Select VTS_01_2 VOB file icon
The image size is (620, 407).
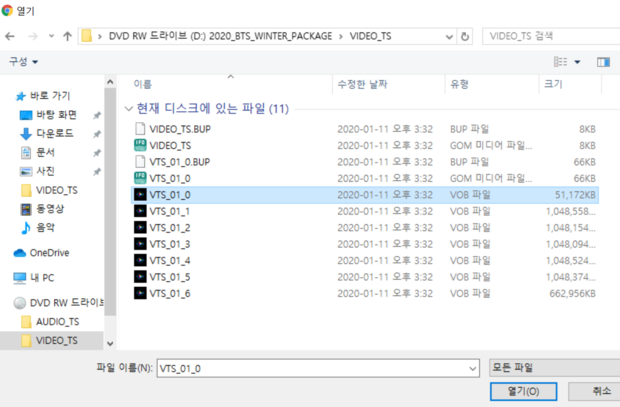(140, 228)
